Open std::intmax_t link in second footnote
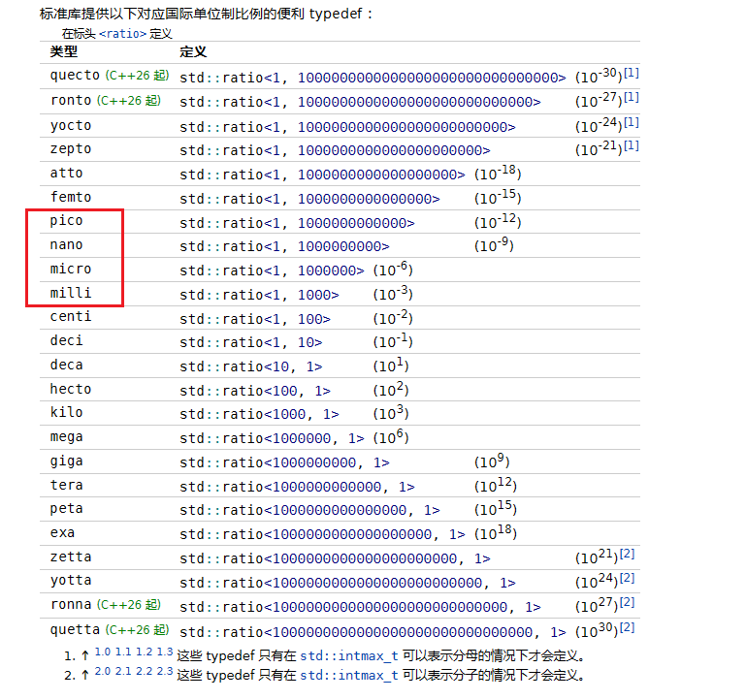The height and width of the screenshot is (700, 746). click(348, 675)
